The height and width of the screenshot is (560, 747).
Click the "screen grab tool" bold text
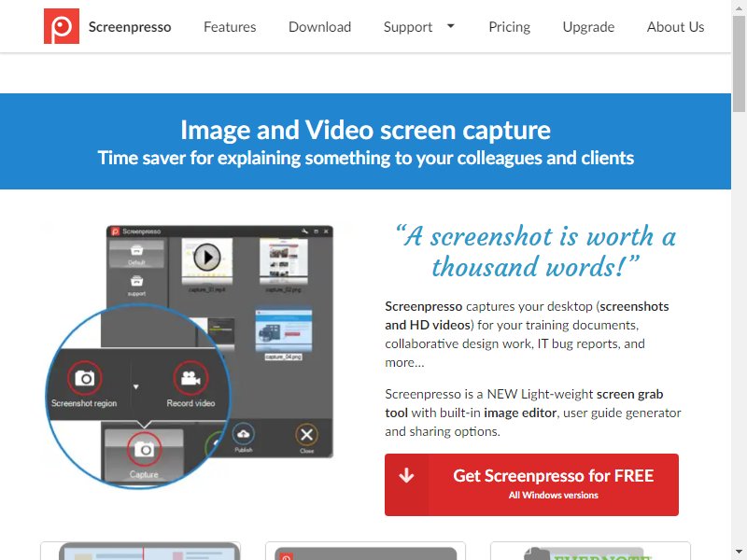(524, 403)
